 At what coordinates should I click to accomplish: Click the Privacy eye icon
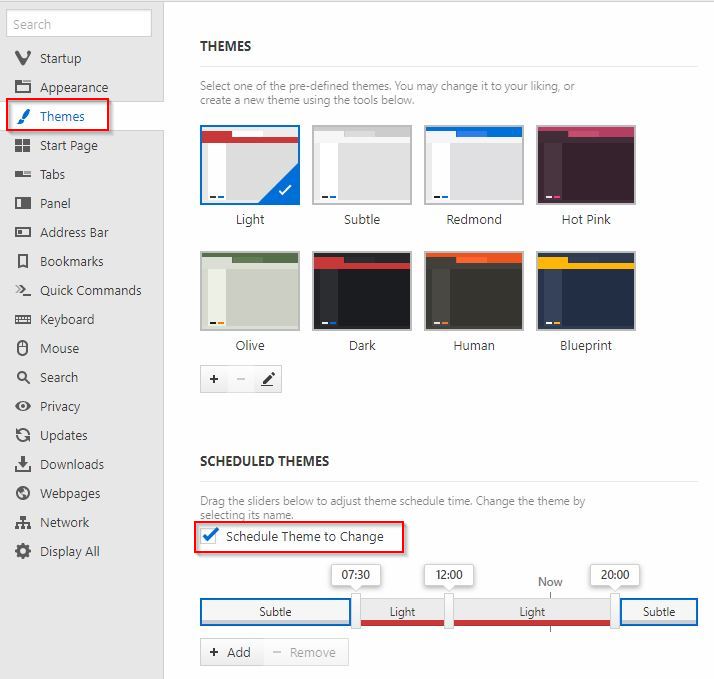(23, 406)
